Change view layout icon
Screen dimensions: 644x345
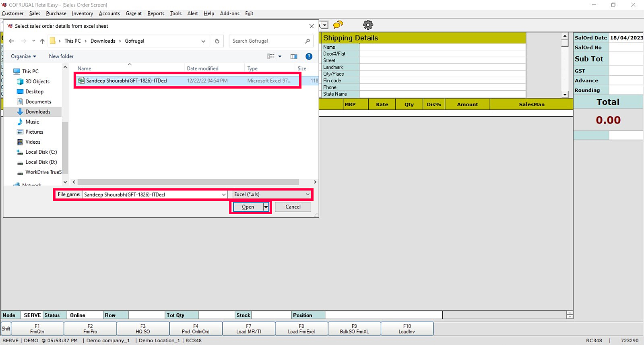[271, 56]
